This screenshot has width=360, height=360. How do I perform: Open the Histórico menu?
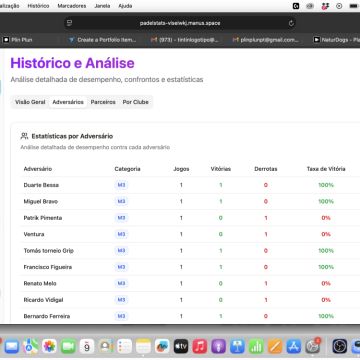pos(38,6)
